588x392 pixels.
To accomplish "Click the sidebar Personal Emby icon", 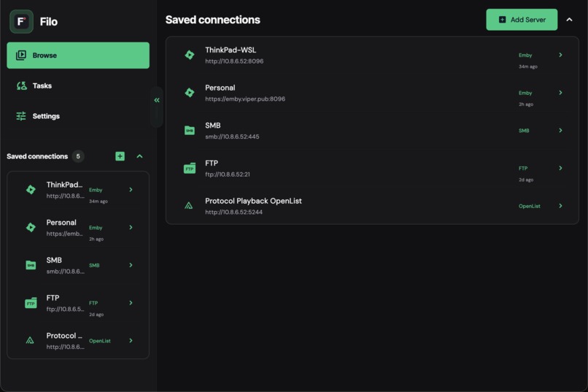I will tap(31, 227).
